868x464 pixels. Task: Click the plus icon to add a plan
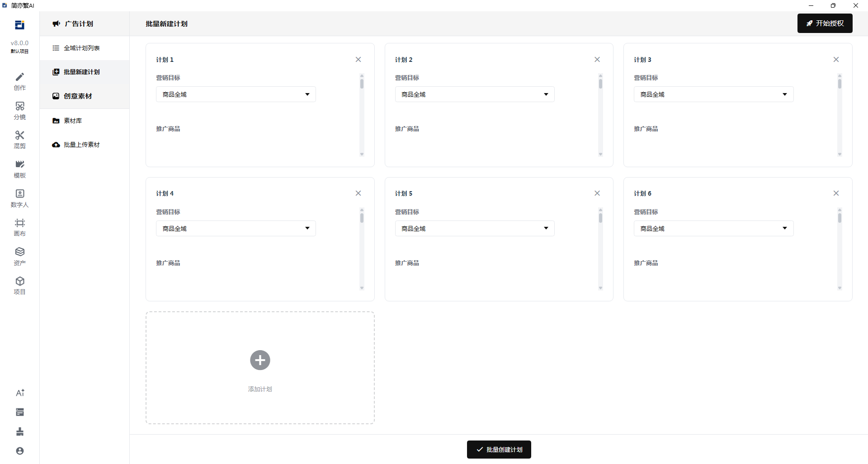(260, 360)
